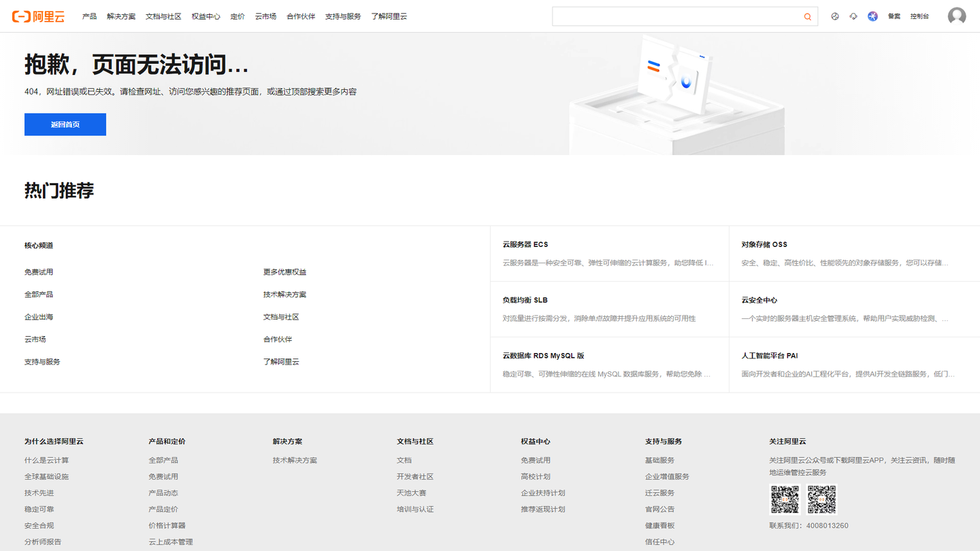Click the orange search magnifier icon
The image size is (980, 551).
[808, 16]
